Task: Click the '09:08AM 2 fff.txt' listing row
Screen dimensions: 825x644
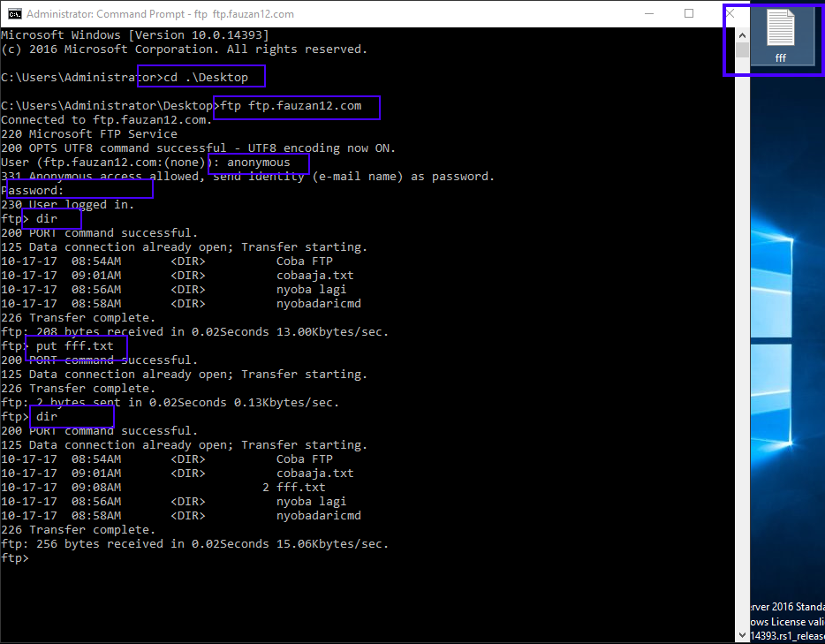Action: pyautogui.click(x=163, y=488)
